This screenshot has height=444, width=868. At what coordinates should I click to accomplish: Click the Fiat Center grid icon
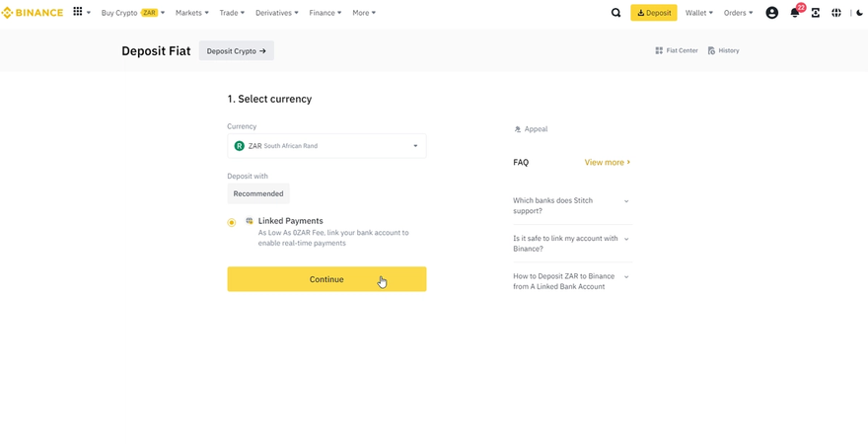pos(659,50)
